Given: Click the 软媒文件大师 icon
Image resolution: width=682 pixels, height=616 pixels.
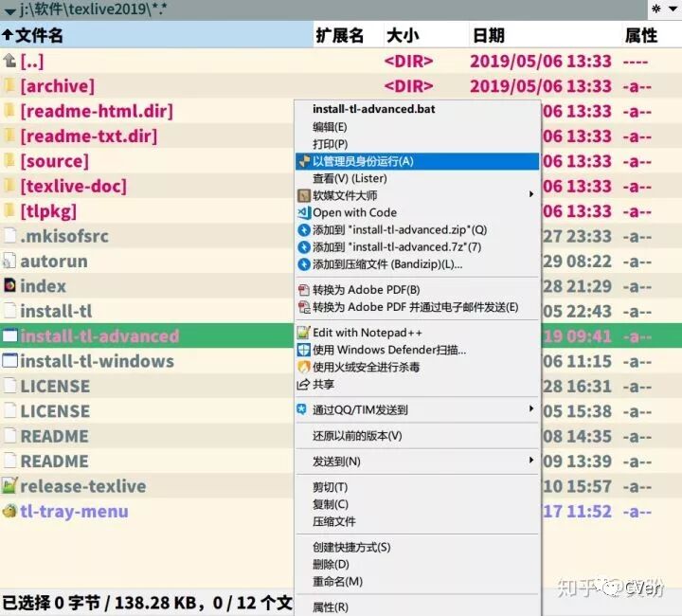Looking at the screenshot, I should point(304,195).
